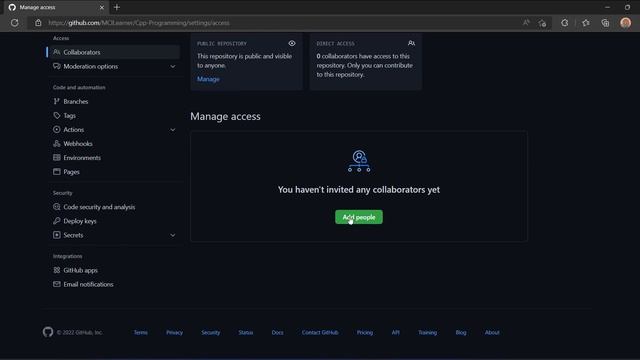Open the Tags settings page

tap(69, 116)
